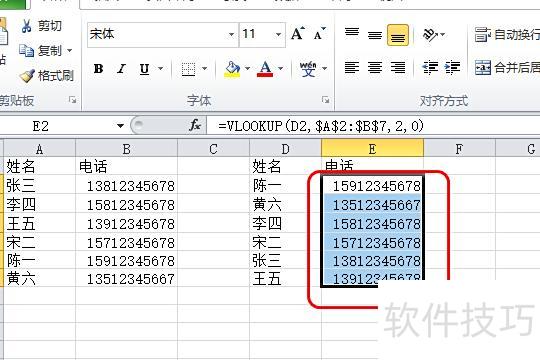Open the Underline style dropdown arrow
The width and height of the screenshot is (540, 360).
[160, 69]
